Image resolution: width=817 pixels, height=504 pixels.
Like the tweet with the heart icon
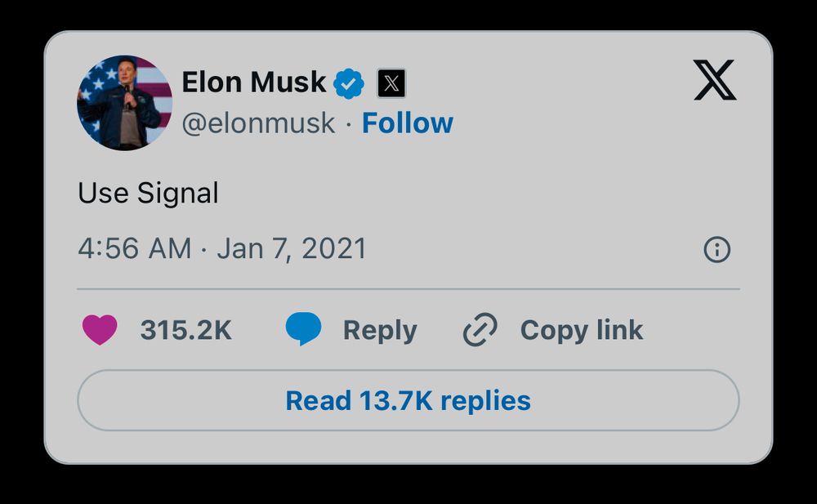[x=100, y=330]
